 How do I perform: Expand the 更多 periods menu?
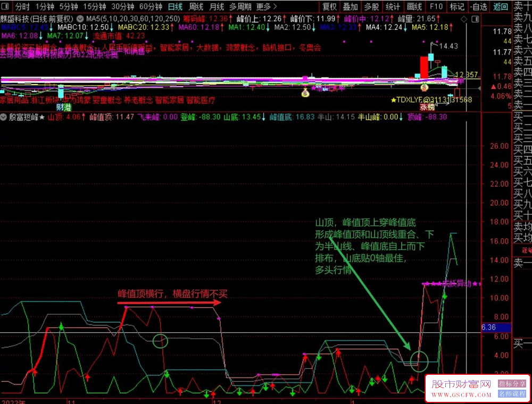pyautogui.click(x=267, y=6)
